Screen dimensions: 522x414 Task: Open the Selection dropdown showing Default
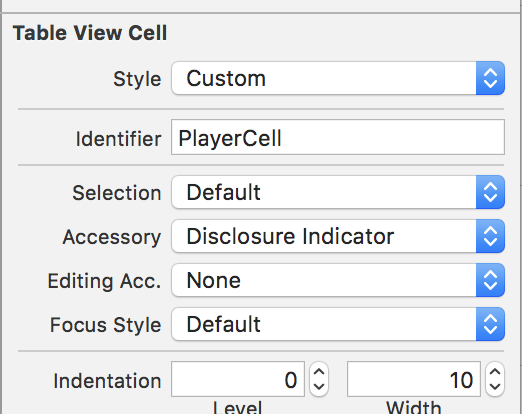point(338,192)
